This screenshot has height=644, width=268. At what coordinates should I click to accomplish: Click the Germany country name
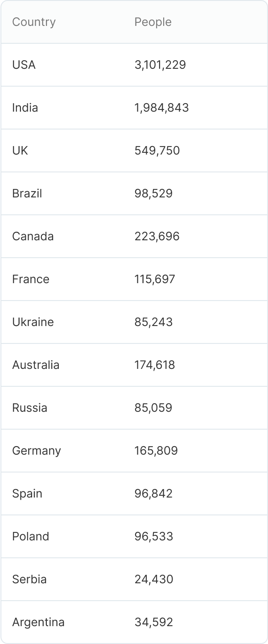coord(37,451)
